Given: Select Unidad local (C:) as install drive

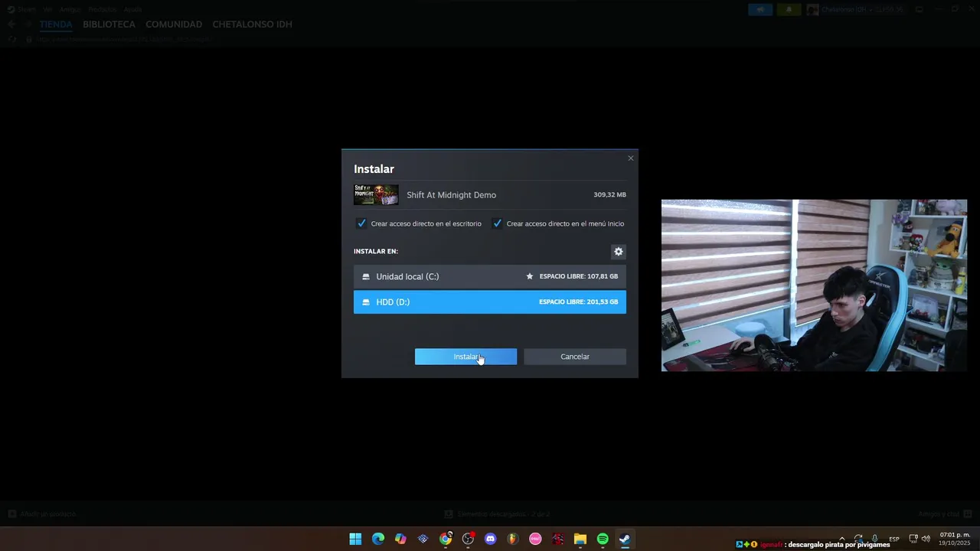Looking at the screenshot, I should click(x=490, y=276).
